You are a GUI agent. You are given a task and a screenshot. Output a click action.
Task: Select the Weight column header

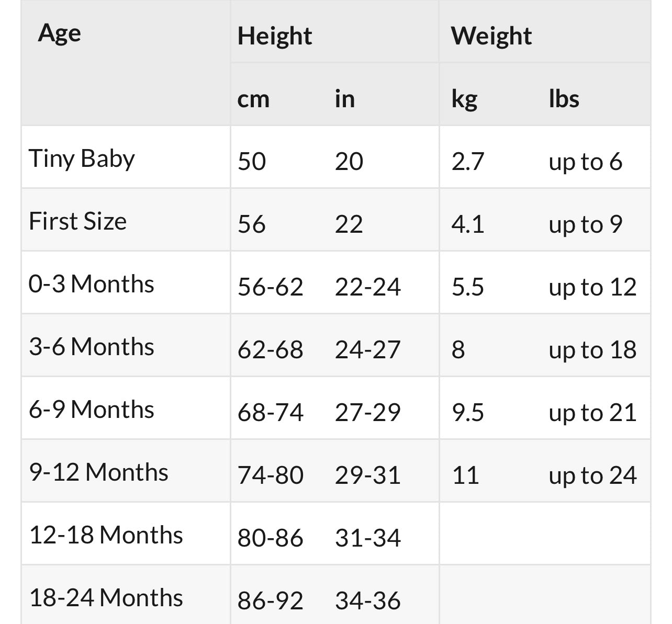tap(491, 36)
